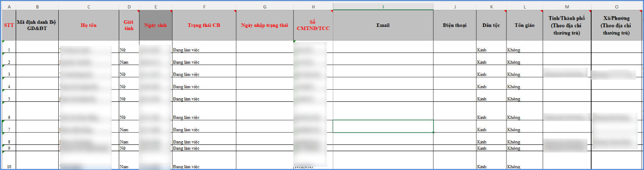
Task: Click Đang làm việc in STT row 10
Action: click(x=204, y=161)
